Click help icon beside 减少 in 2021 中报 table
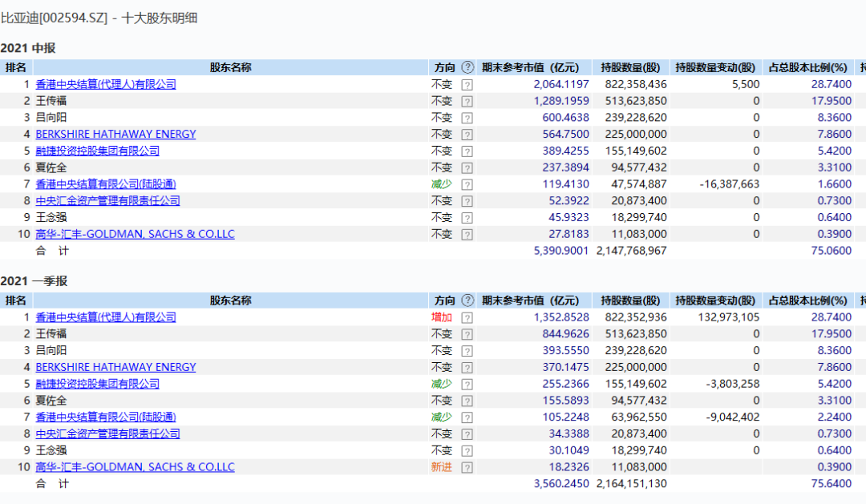The image size is (866, 504). (x=467, y=184)
